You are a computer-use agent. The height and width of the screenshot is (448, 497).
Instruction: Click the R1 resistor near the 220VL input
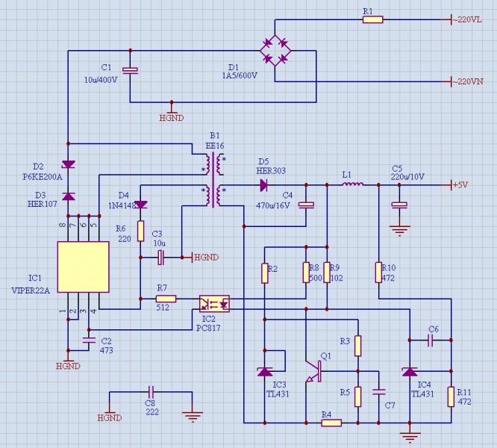[x=373, y=19]
